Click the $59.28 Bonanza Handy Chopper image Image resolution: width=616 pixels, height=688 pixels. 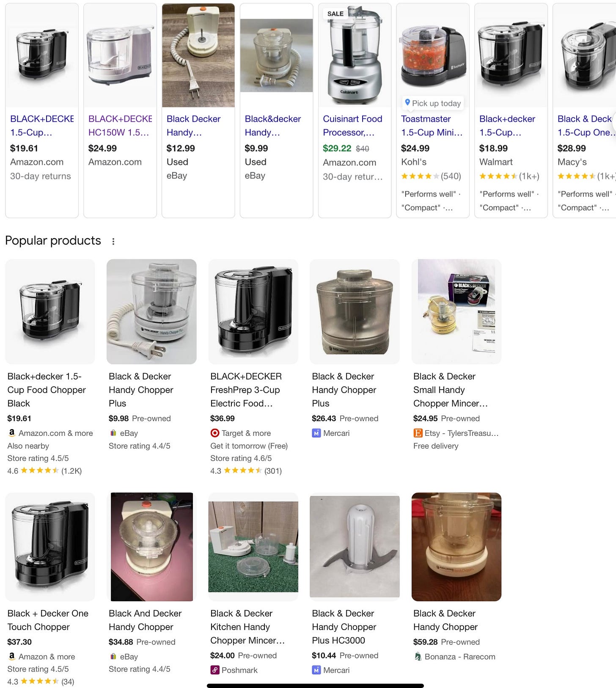[x=456, y=547]
